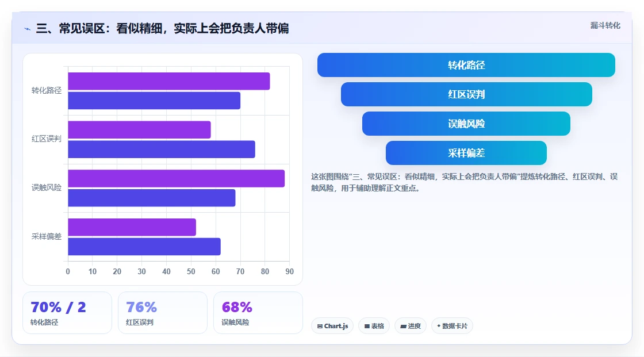Click the purple bar for 红区误判
The image size is (644, 357).
pyautogui.click(x=139, y=130)
